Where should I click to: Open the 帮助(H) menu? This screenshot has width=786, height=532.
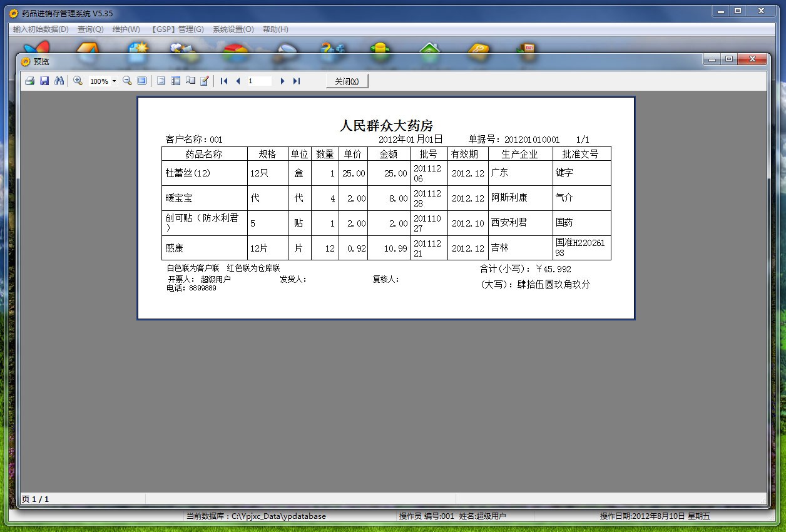tap(275, 29)
